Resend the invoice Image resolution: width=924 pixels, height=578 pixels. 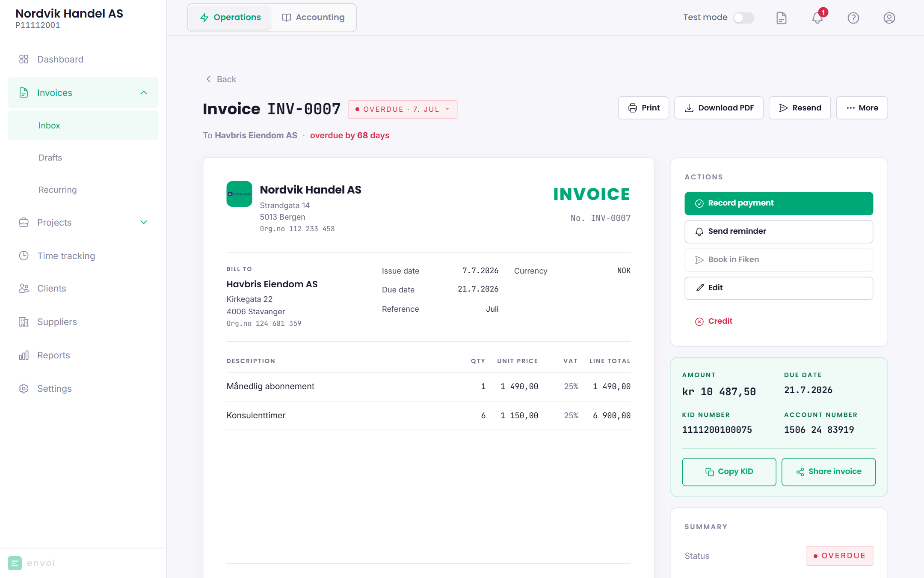tap(800, 108)
